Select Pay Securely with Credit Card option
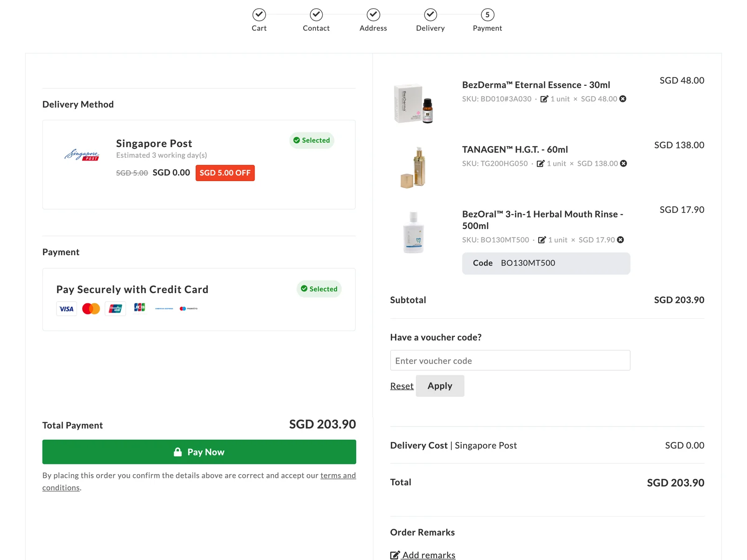This screenshot has height=560, width=747. click(199, 300)
